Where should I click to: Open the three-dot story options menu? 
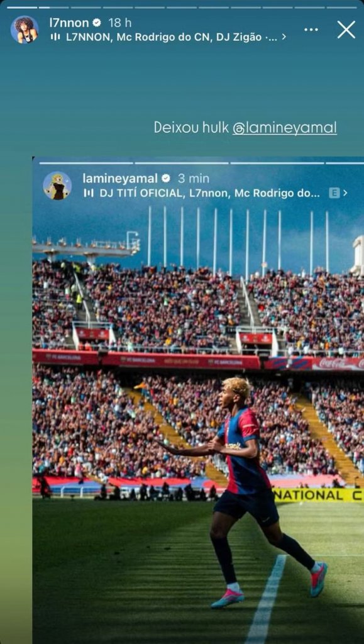tap(311, 30)
